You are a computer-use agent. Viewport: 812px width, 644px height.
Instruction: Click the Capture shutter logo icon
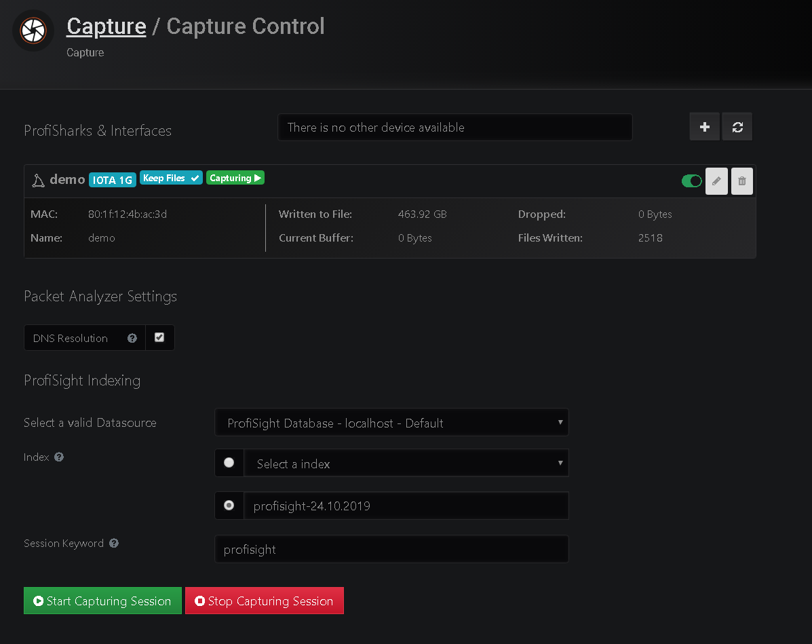33,31
